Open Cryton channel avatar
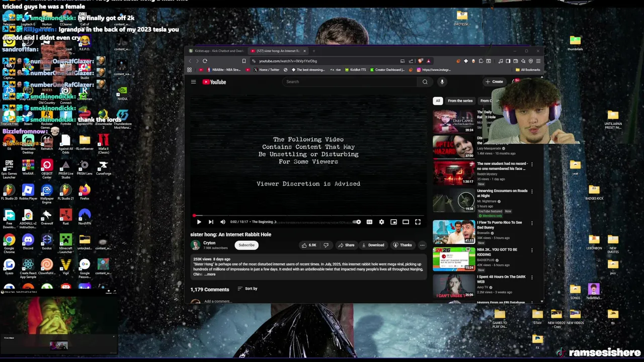644x362 pixels. [195, 245]
